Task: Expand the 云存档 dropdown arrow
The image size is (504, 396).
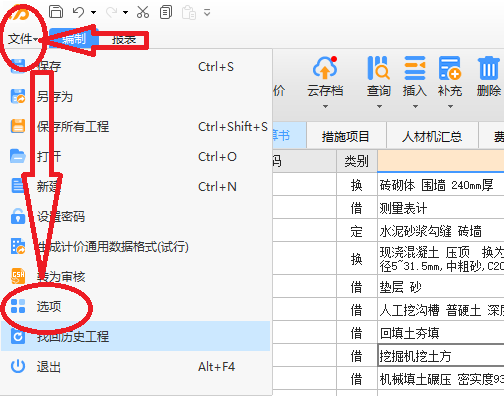Action: tap(325, 107)
